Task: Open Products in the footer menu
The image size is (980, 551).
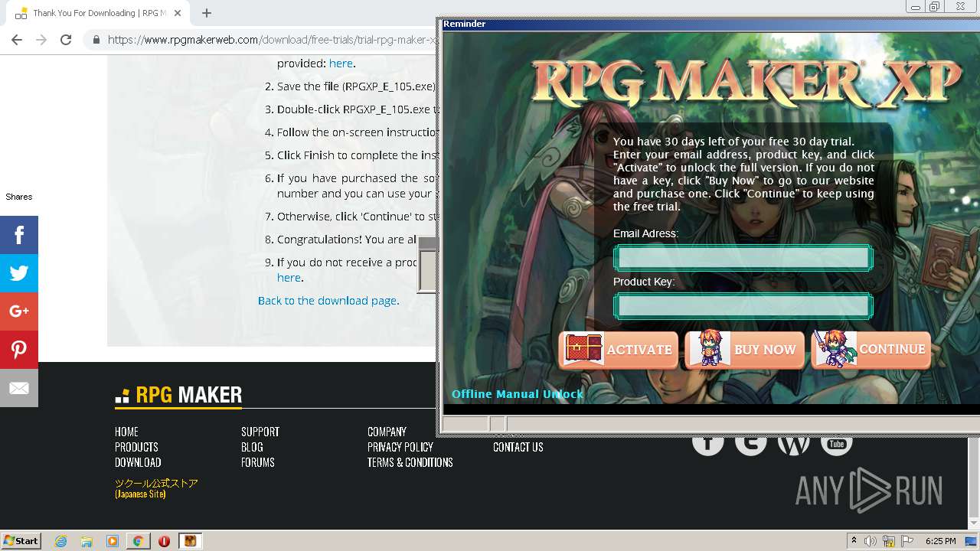Action: [x=136, y=447]
